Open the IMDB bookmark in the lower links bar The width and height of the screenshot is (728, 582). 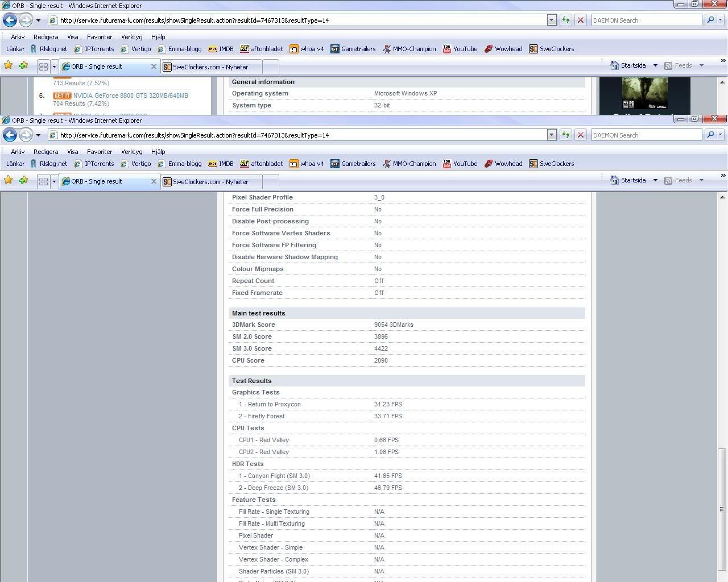(221, 164)
